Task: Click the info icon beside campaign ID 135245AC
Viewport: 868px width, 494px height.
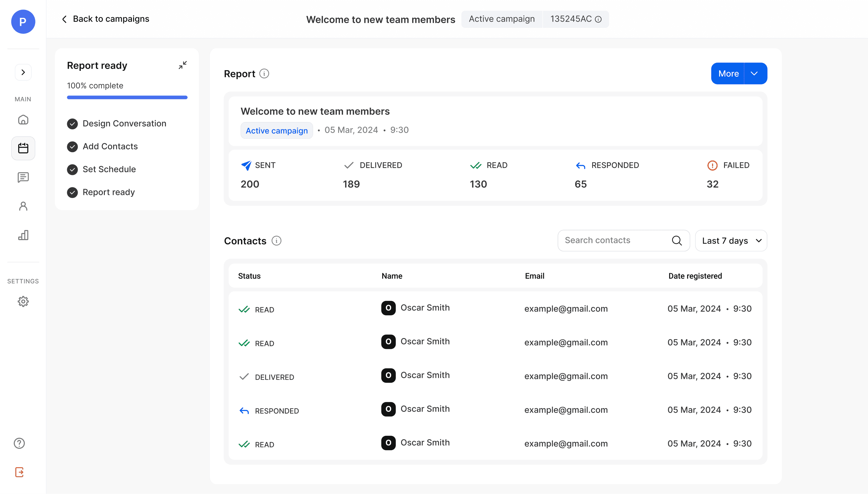Action: pyautogui.click(x=599, y=19)
